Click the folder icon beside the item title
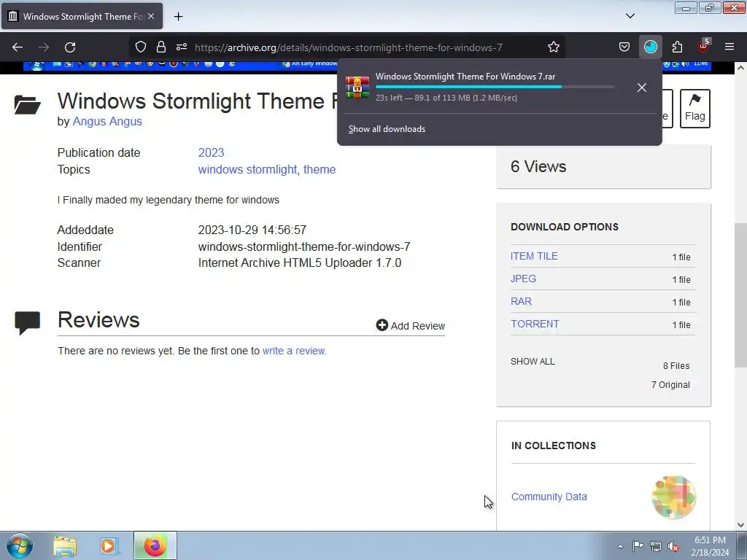The width and height of the screenshot is (747, 560). coord(28,105)
